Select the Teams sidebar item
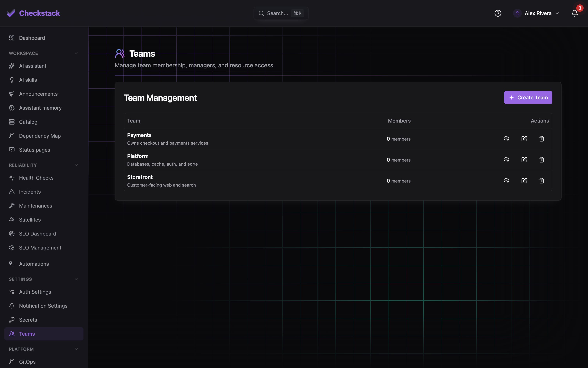The height and width of the screenshot is (368, 588). (44, 334)
